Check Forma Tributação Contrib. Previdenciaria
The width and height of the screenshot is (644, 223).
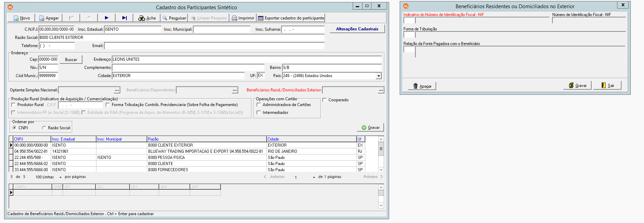tap(108, 105)
